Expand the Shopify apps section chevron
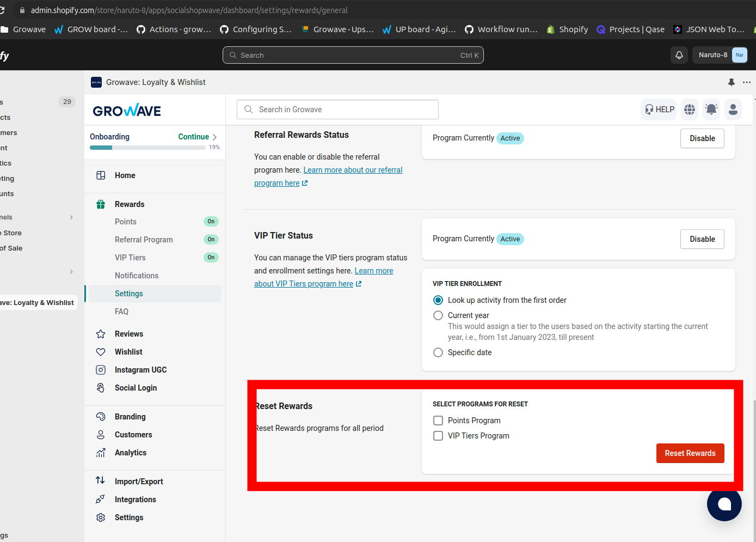Image resolution: width=756 pixels, height=542 pixels. pos(71,272)
